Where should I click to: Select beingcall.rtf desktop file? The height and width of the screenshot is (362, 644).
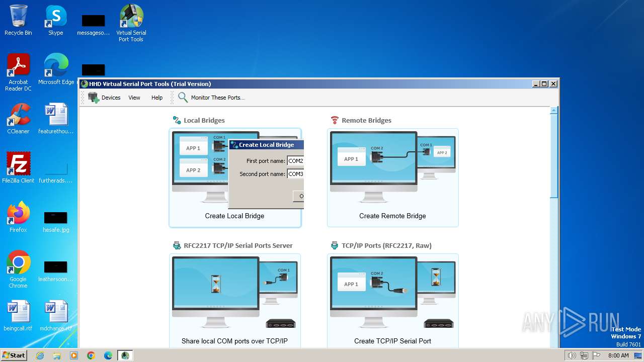click(18, 316)
